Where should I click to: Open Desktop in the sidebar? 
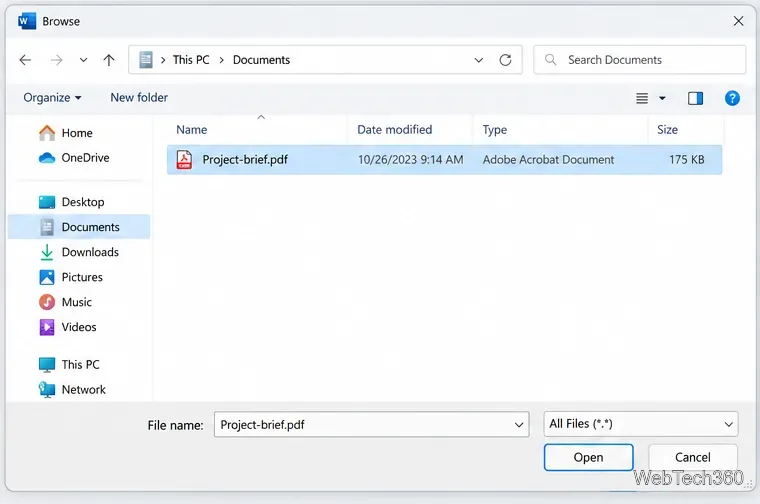[x=71, y=202]
